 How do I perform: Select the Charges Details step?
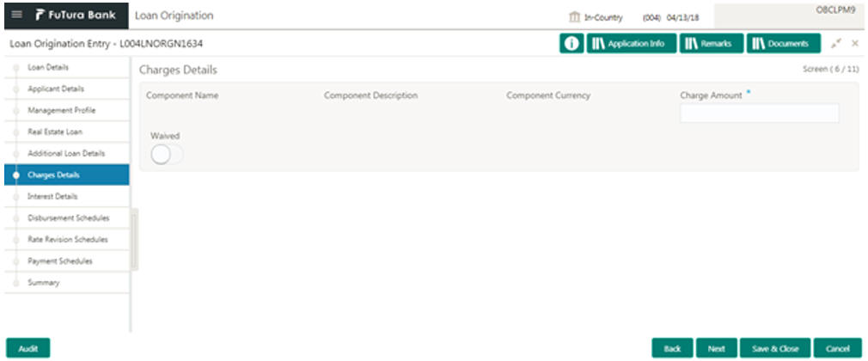click(x=67, y=175)
